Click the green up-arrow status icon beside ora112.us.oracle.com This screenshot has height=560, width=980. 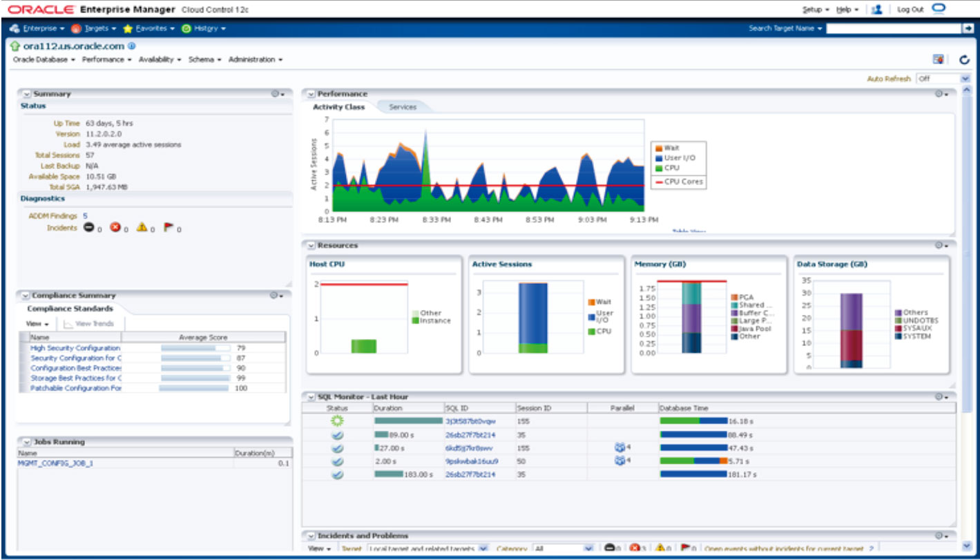16,46
